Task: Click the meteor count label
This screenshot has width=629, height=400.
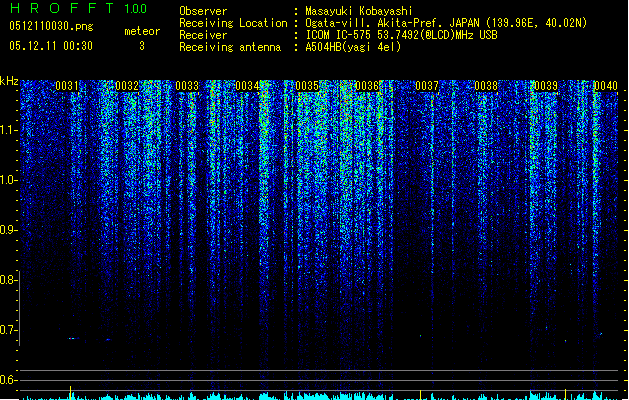Action: [142, 31]
